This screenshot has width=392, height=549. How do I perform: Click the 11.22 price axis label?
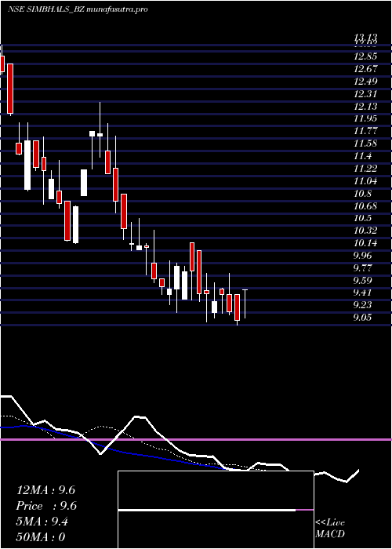tap(365, 169)
